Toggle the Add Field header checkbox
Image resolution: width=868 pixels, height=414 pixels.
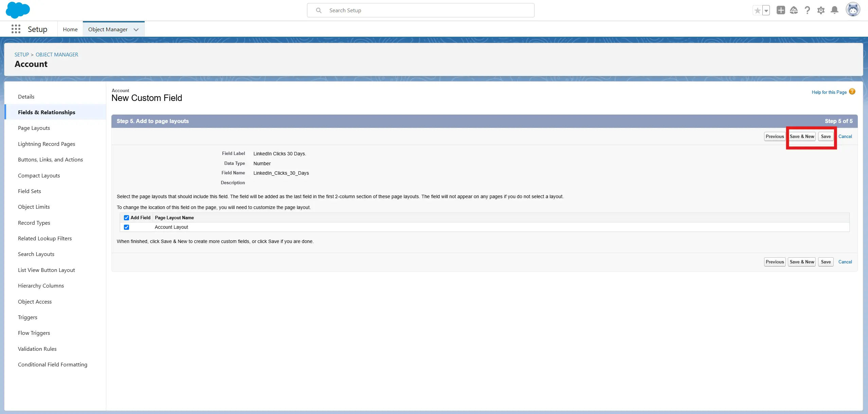[x=126, y=218]
